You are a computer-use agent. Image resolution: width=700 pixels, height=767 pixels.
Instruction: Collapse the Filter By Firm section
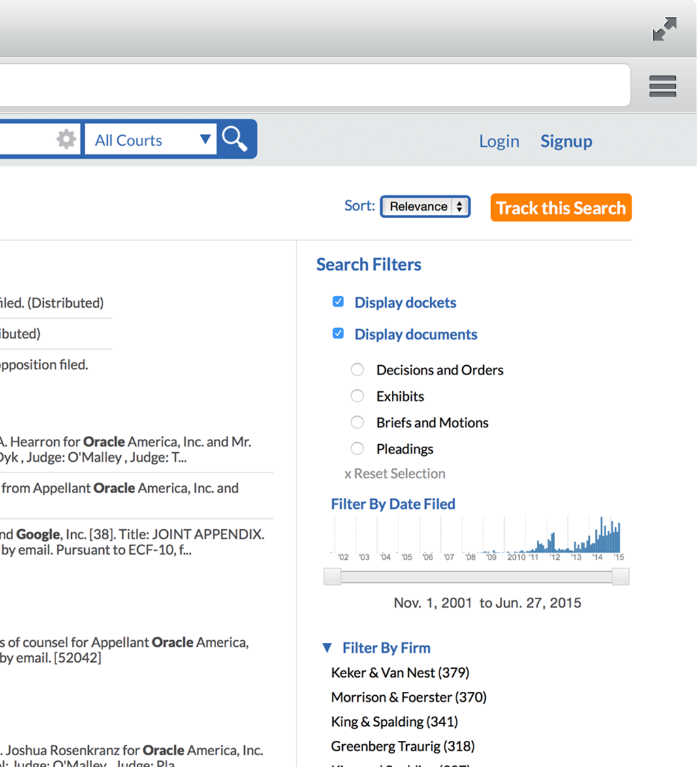327,647
